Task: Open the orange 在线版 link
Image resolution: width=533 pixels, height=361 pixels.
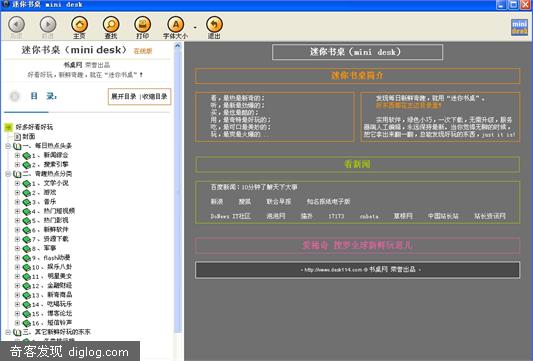Action: pyautogui.click(x=143, y=51)
